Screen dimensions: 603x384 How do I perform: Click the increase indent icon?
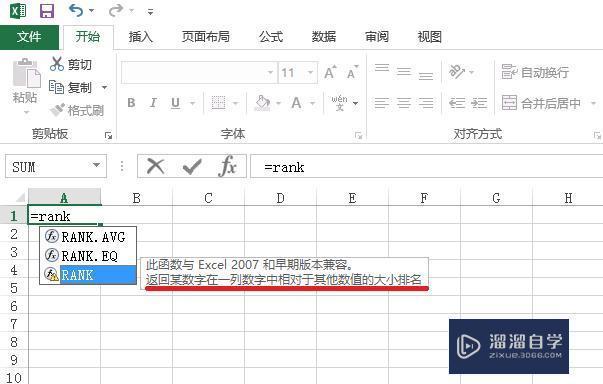(x=479, y=103)
